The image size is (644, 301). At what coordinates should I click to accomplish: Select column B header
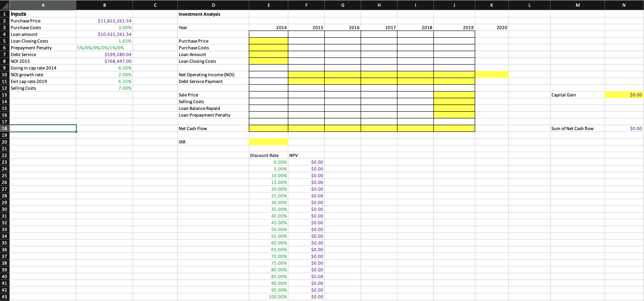[104, 5]
